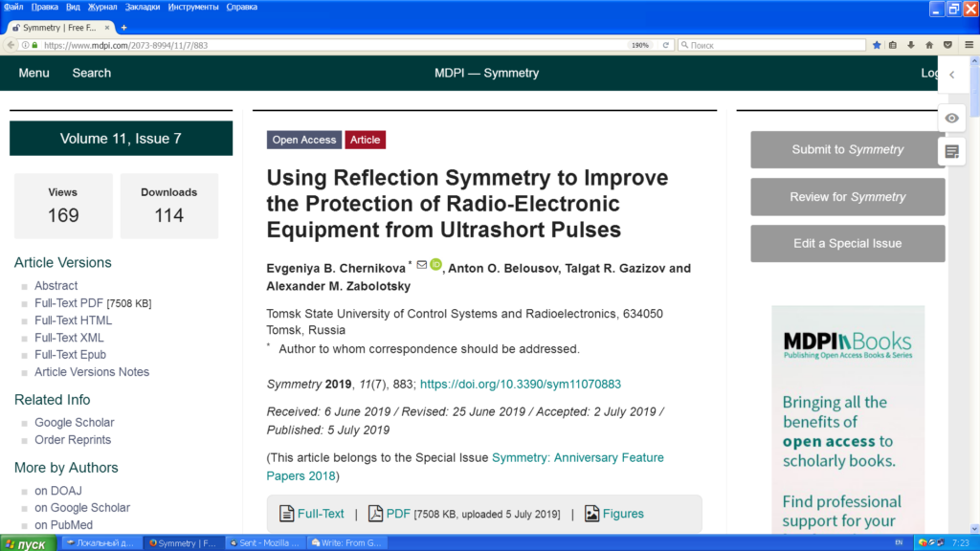Switch to Write: From G... taskbar window
The width and height of the screenshot is (980, 551).
pyautogui.click(x=346, y=543)
